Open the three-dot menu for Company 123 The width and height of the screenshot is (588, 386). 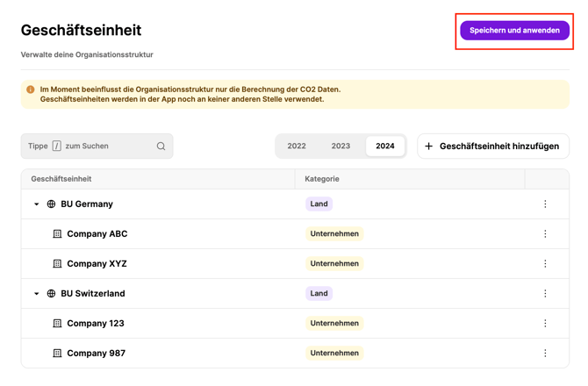coord(545,324)
